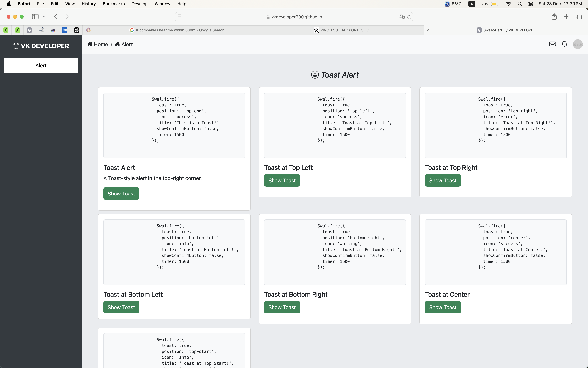Image resolution: width=588 pixels, height=368 pixels.
Task: Expand the sidebar tab group dropdown arrow
Action: 44,17
